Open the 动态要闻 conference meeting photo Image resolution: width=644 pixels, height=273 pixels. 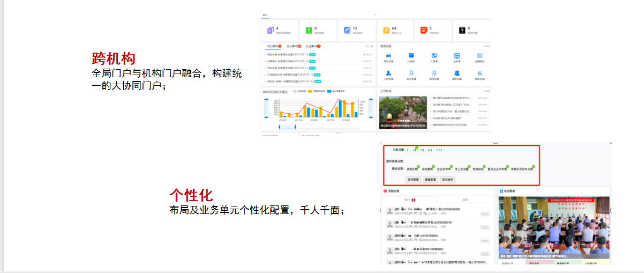tap(555, 227)
